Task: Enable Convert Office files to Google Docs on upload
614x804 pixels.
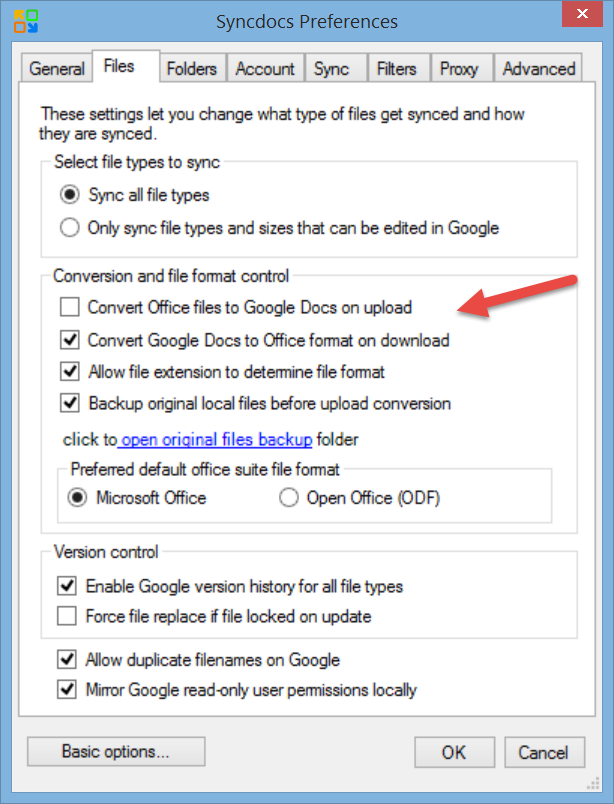Action: pyautogui.click(x=236, y=308)
